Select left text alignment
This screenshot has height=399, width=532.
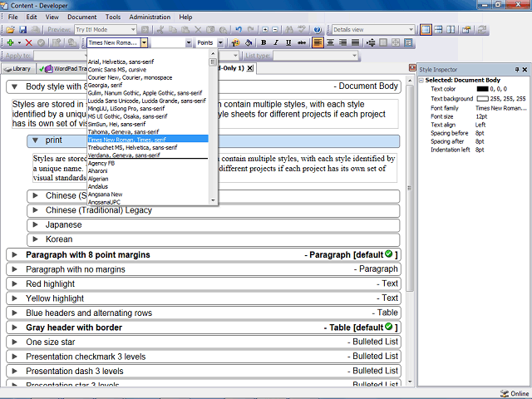tap(318, 42)
